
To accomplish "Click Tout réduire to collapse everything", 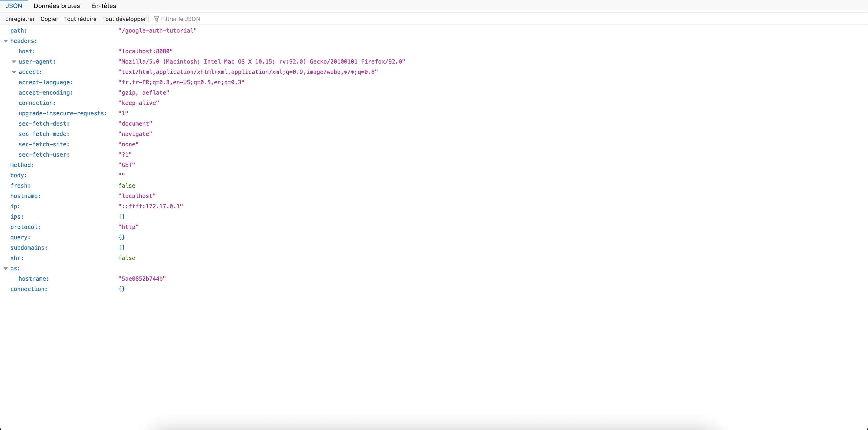I will [x=80, y=19].
